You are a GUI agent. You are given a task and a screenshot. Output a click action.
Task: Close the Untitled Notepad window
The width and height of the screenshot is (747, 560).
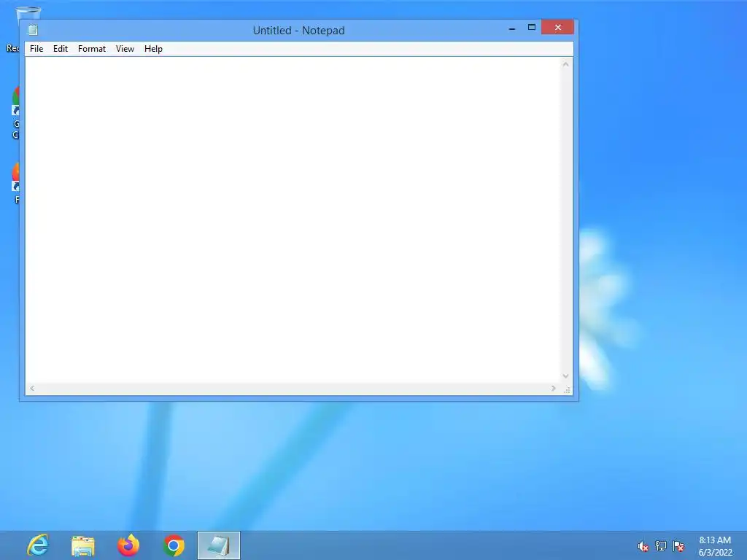pos(557,28)
